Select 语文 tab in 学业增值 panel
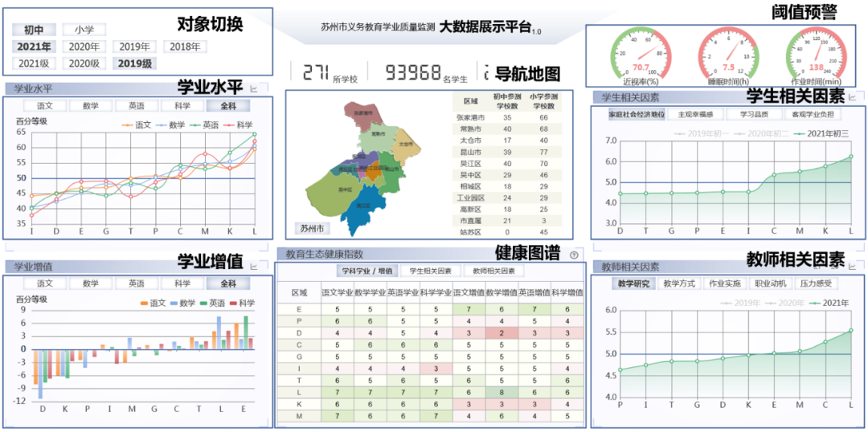 45,283
